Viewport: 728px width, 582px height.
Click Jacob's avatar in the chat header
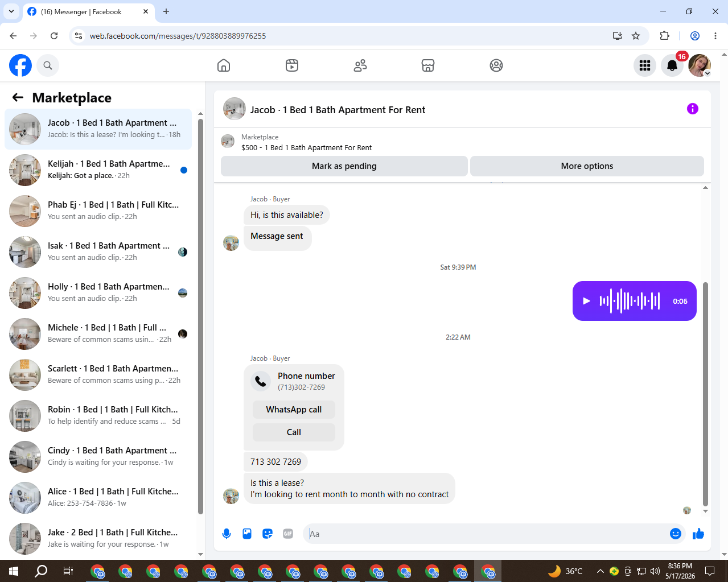coord(234,109)
